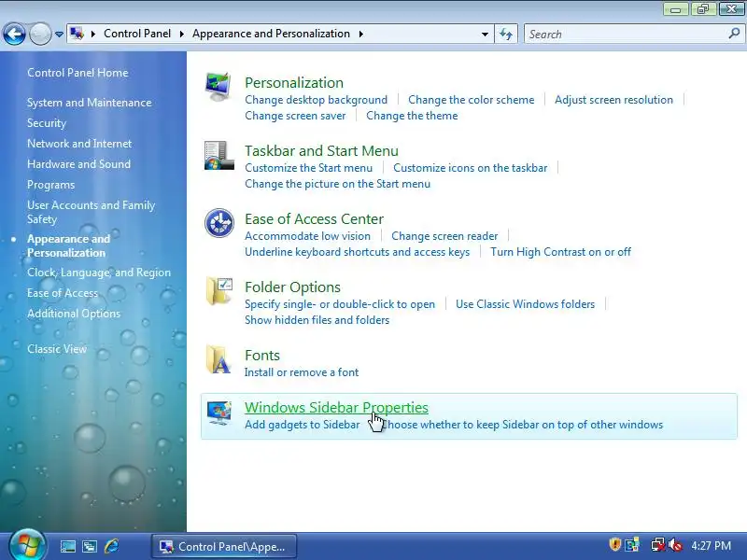Click Change the picture on the Start menu
Image resolution: width=747 pixels, height=560 pixels.
coord(337,184)
